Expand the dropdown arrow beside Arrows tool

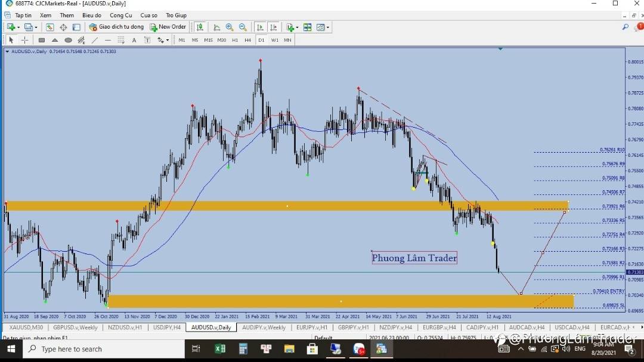[168, 41]
